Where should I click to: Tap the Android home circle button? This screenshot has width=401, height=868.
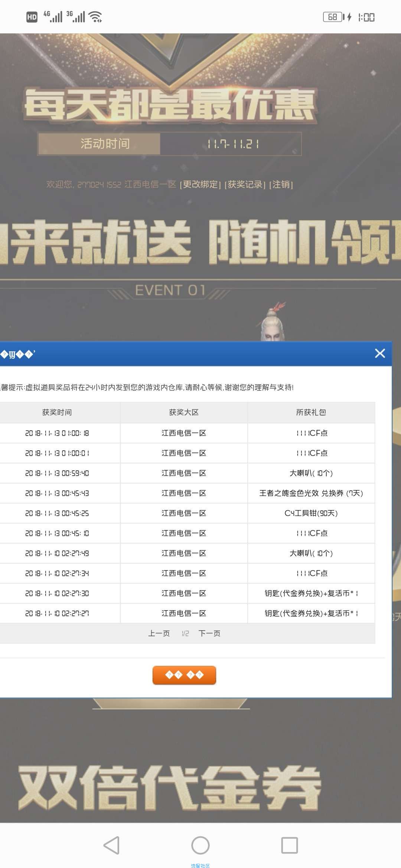200,845
